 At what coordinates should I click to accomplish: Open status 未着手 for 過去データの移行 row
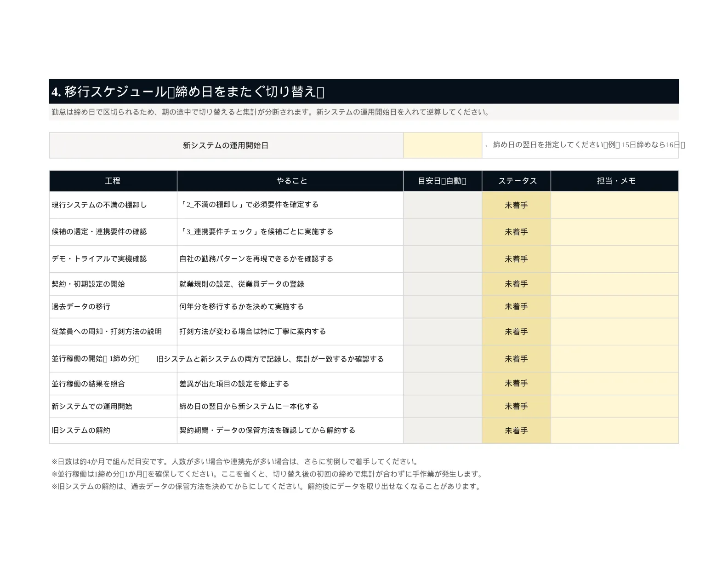click(517, 306)
